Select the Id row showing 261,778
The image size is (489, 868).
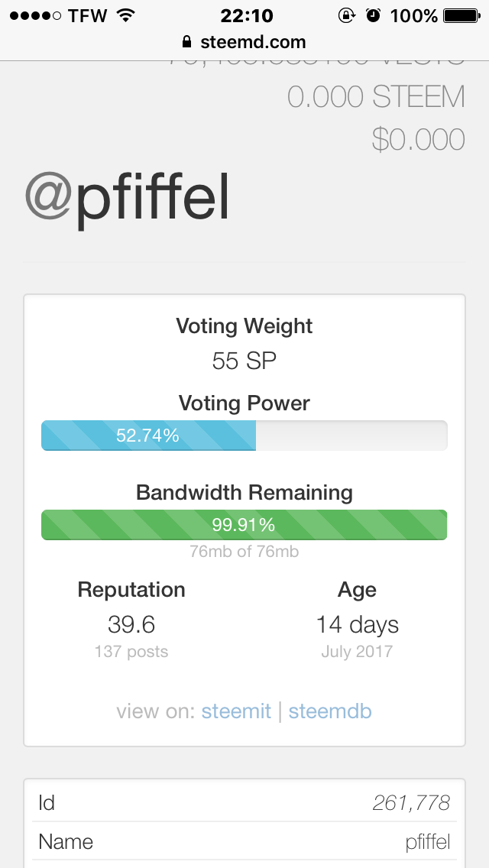[x=244, y=802]
